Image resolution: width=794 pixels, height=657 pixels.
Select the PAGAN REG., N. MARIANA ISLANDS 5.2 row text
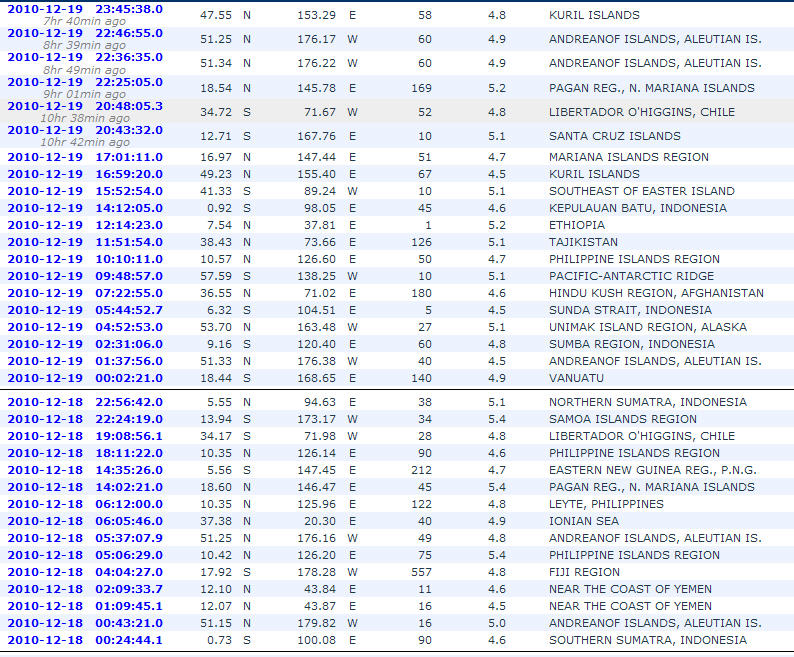pyautogui.click(x=652, y=88)
